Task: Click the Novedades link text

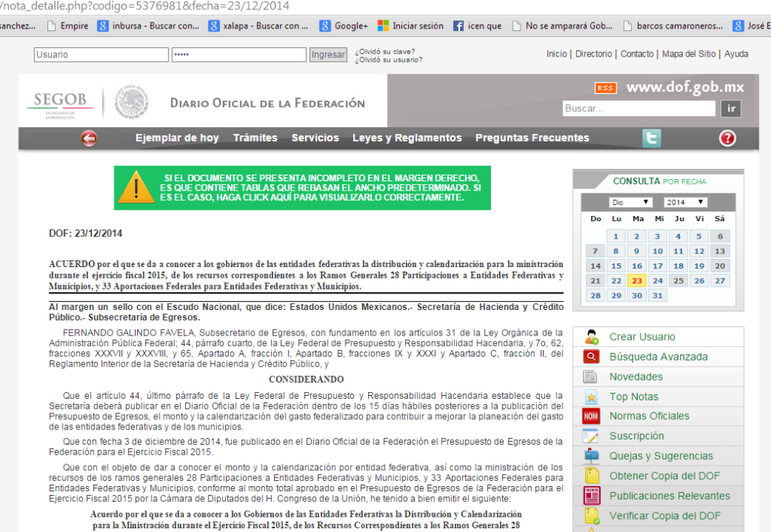Action: (x=635, y=377)
